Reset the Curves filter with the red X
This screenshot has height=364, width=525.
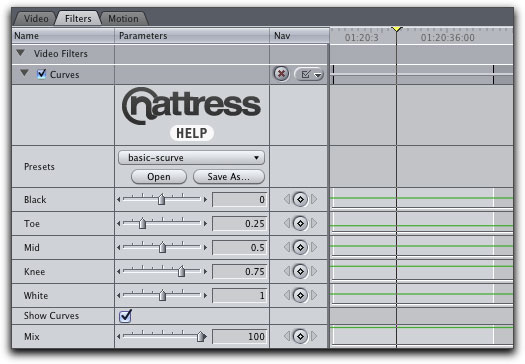(x=281, y=73)
